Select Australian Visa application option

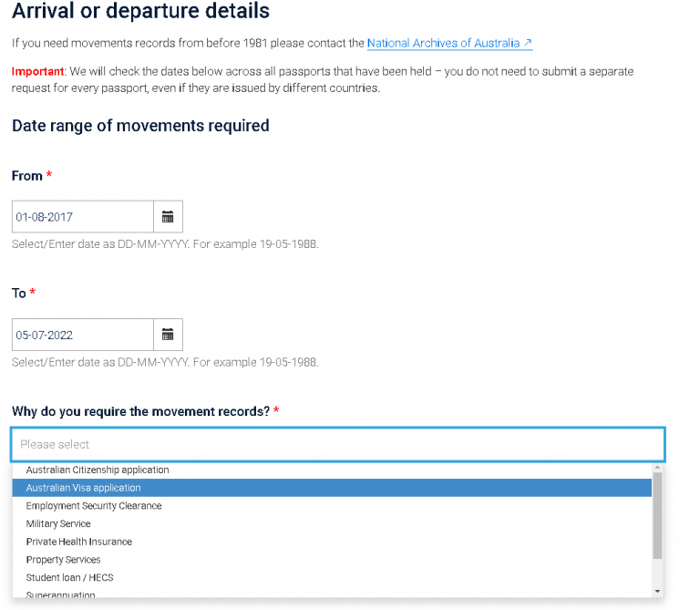pos(332,488)
